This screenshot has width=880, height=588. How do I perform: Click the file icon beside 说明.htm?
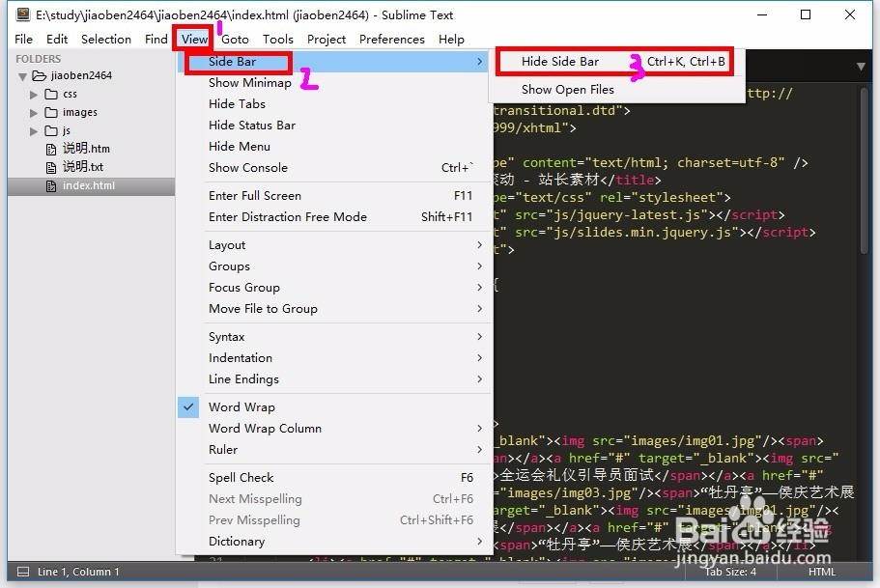[x=51, y=149]
